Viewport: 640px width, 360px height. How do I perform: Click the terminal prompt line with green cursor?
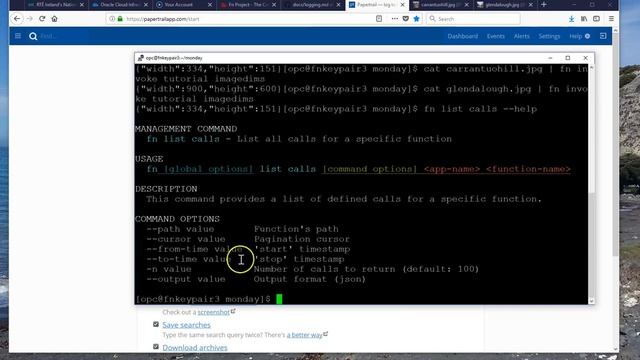[x=209, y=299]
